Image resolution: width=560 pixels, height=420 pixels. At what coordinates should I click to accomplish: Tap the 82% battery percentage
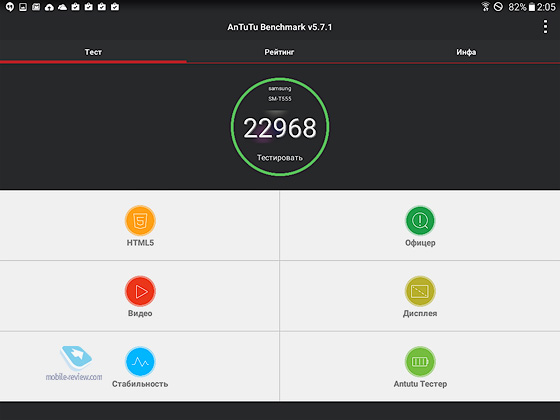click(518, 7)
